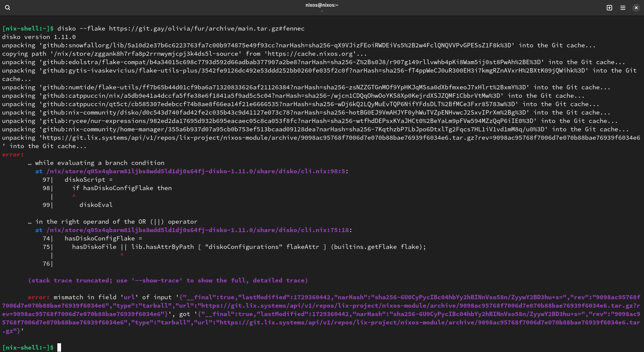Screen dimensions: 644x352
Task: Open the terminal search magnifier icon
Action: (8, 8)
